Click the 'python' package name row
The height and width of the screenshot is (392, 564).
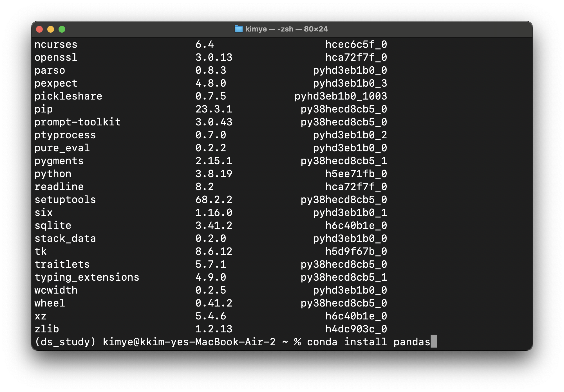point(53,174)
